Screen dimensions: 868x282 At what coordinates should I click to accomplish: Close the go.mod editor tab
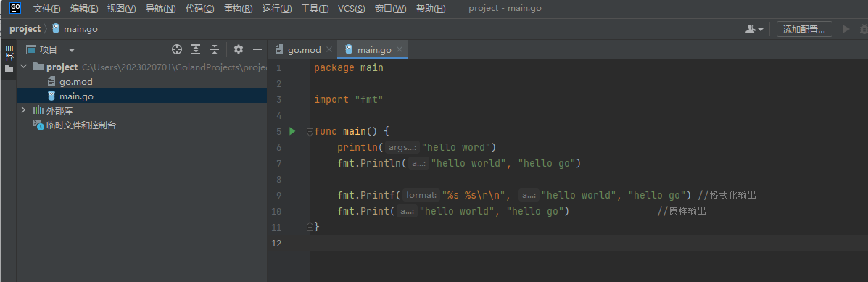pyautogui.click(x=329, y=50)
